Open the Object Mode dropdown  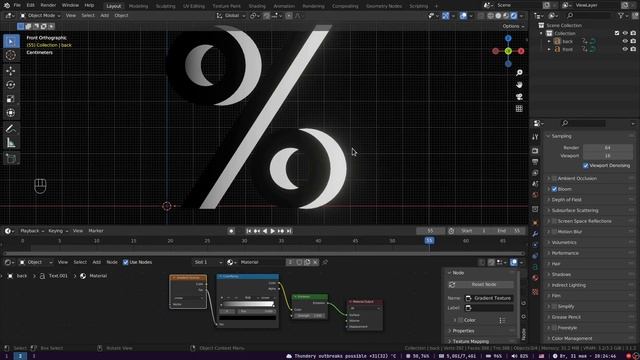[x=40, y=16]
